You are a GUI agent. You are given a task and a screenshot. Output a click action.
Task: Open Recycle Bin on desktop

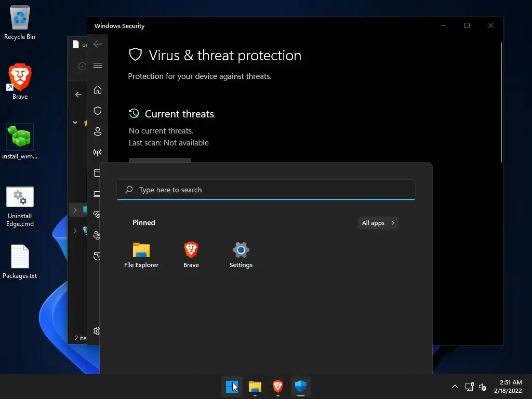coord(20,23)
